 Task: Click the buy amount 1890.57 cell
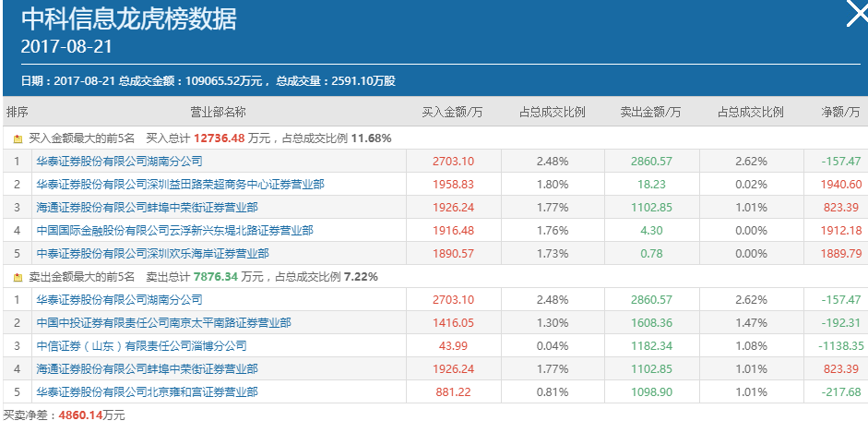click(454, 254)
